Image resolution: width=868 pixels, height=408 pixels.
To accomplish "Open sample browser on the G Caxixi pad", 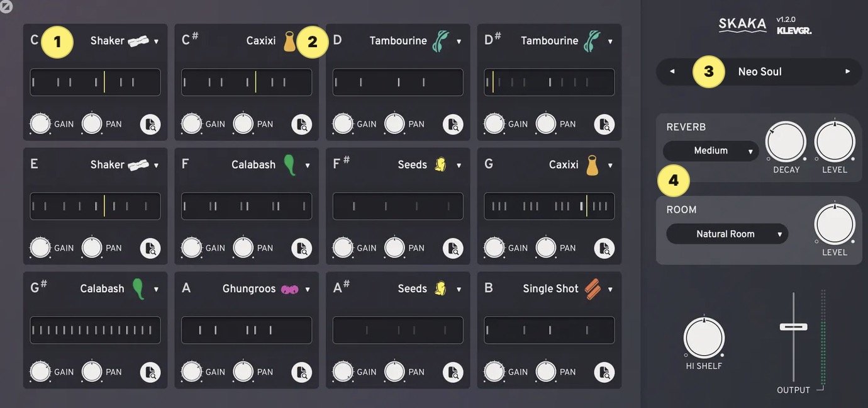I will click(x=604, y=248).
